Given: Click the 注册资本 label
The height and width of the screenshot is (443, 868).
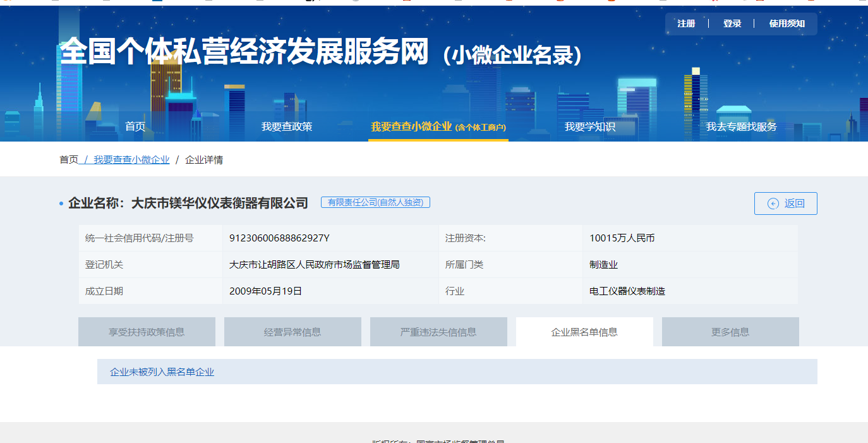Looking at the screenshot, I should 465,238.
